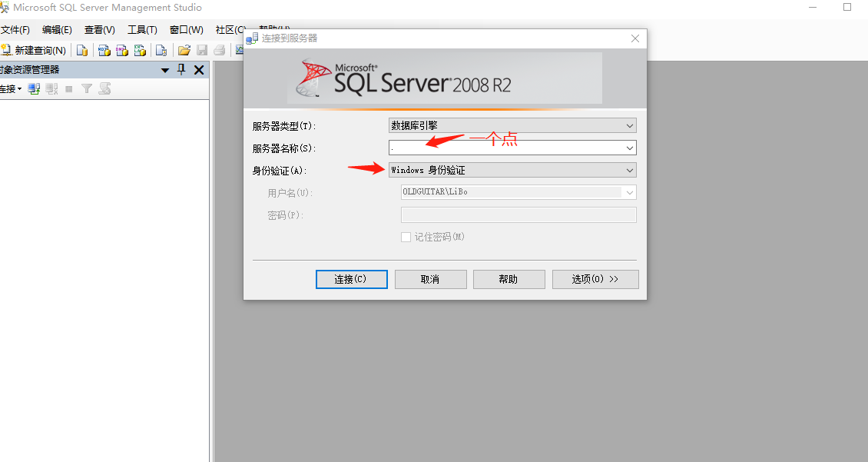The width and height of the screenshot is (868, 462).
Task: Close the Object Explorer panel
Action: (x=199, y=70)
